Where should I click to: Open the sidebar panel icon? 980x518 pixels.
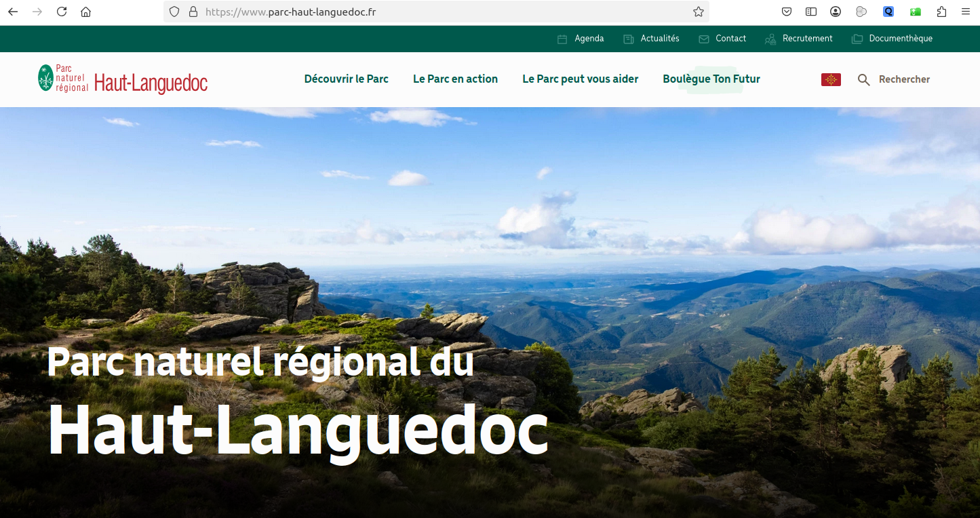(811, 12)
